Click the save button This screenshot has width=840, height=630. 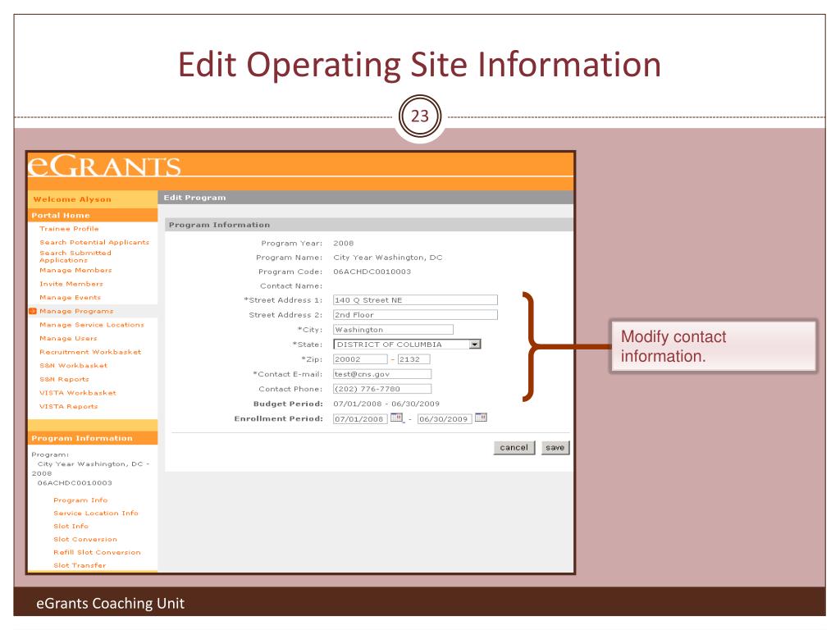(555, 447)
